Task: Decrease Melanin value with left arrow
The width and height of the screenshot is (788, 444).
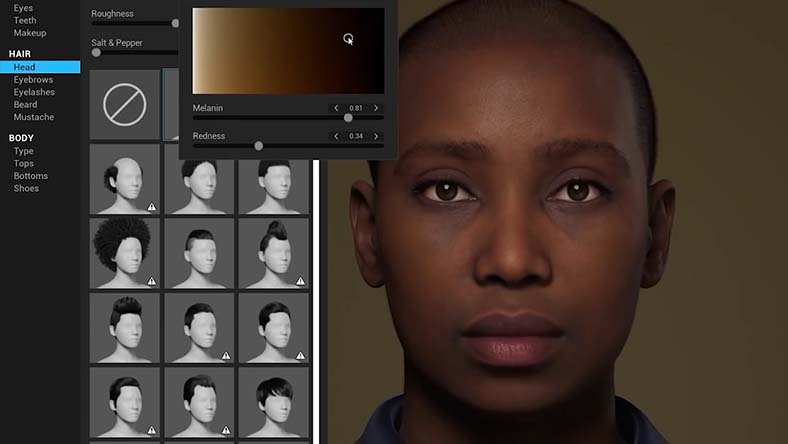Action: [x=336, y=108]
